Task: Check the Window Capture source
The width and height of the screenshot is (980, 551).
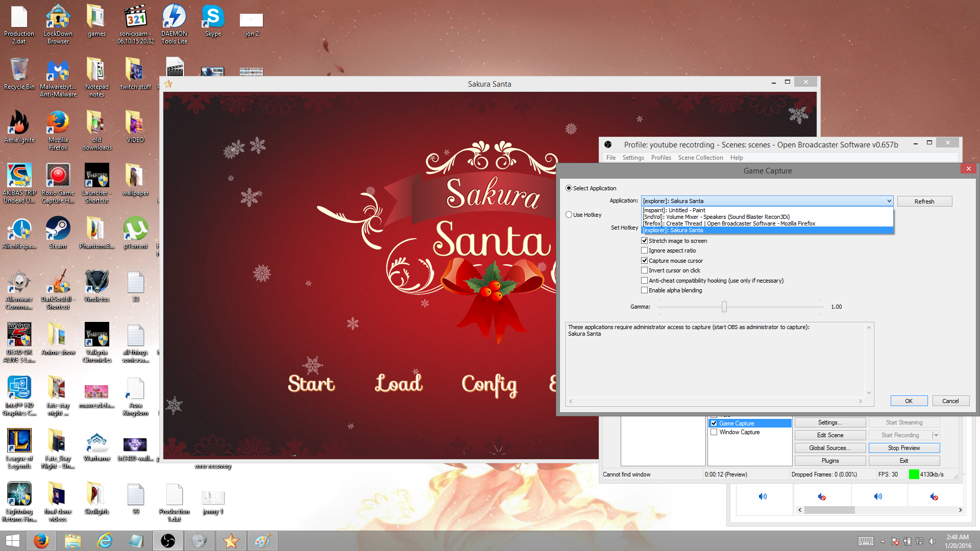Action: [714, 432]
